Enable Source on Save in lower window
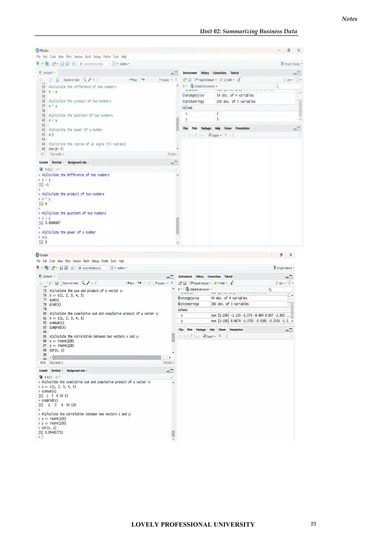 tap(61, 283)
